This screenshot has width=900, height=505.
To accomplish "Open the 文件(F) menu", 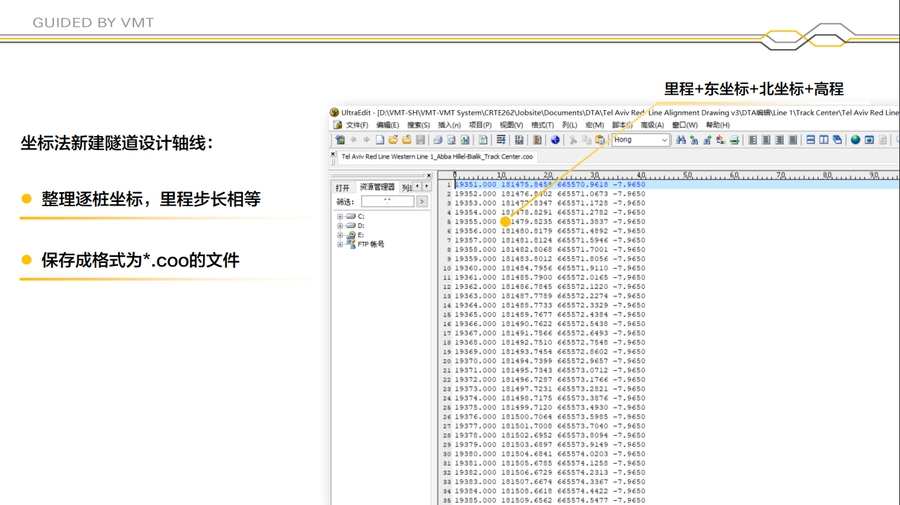I will pos(356,126).
